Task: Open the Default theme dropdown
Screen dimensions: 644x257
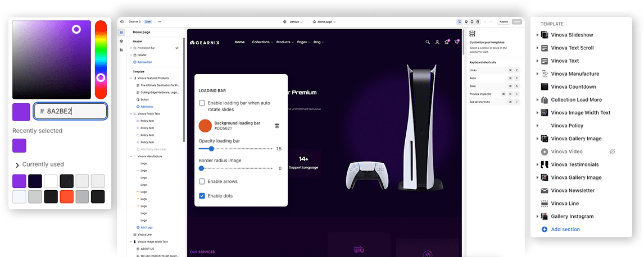Action: pyautogui.click(x=293, y=22)
